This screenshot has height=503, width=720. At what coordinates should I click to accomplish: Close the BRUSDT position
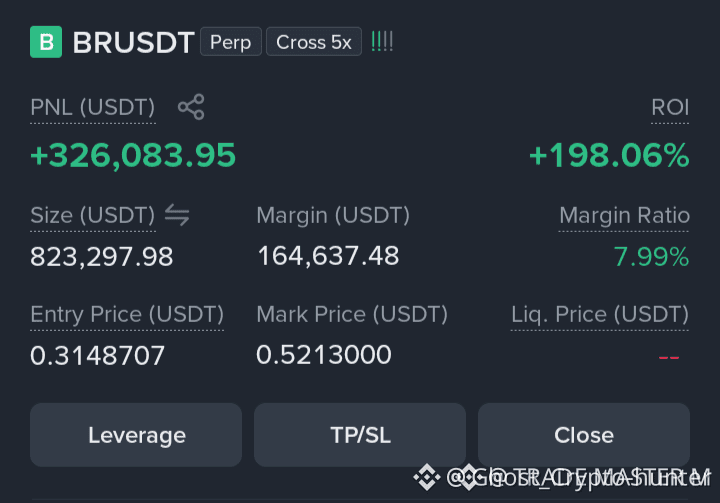[x=584, y=435]
